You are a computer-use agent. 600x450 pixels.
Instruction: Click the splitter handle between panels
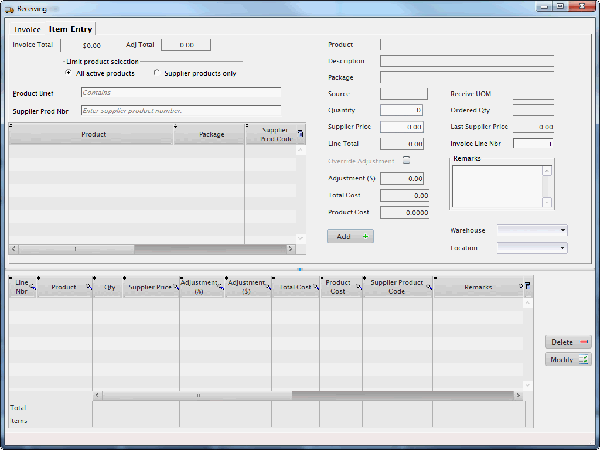pyautogui.click(x=300, y=269)
